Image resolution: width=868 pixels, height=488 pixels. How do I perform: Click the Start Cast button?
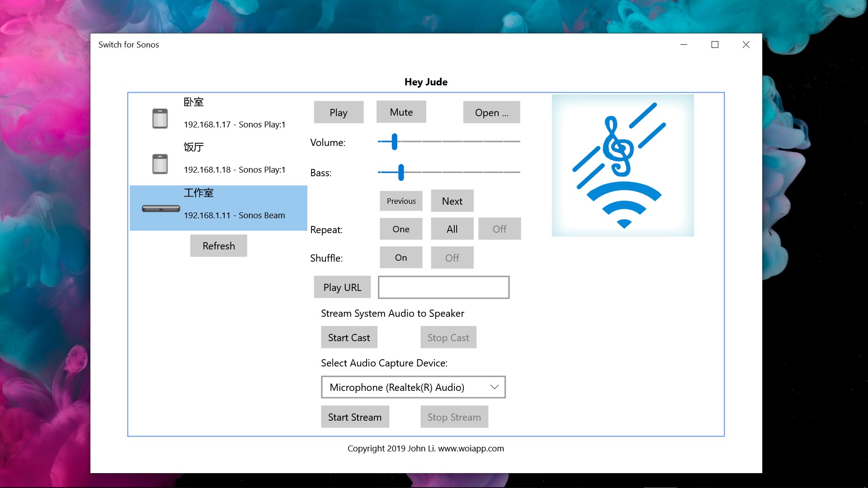[349, 338]
